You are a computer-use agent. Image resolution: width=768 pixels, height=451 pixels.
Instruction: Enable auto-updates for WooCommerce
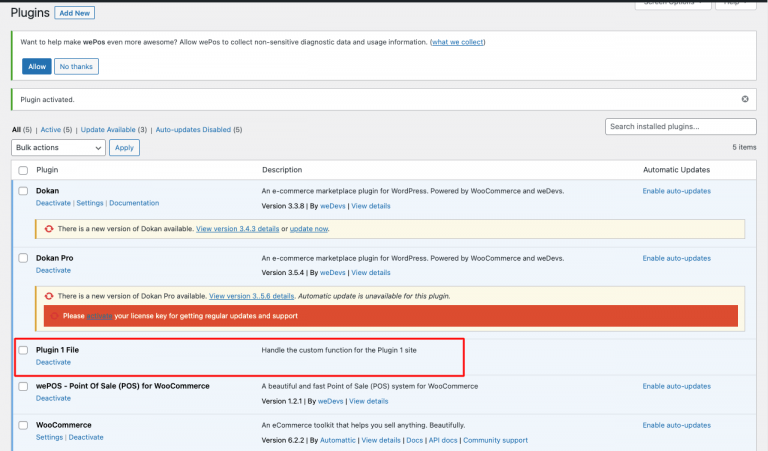(676, 425)
